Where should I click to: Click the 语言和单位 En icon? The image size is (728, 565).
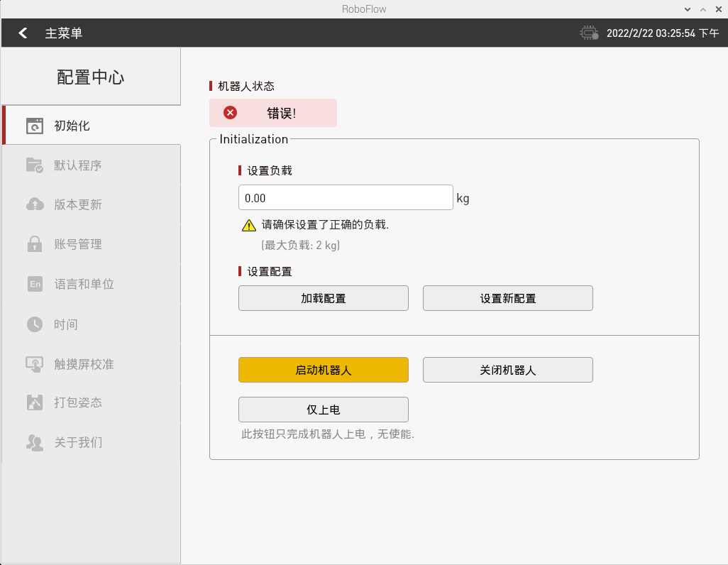pyautogui.click(x=35, y=284)
